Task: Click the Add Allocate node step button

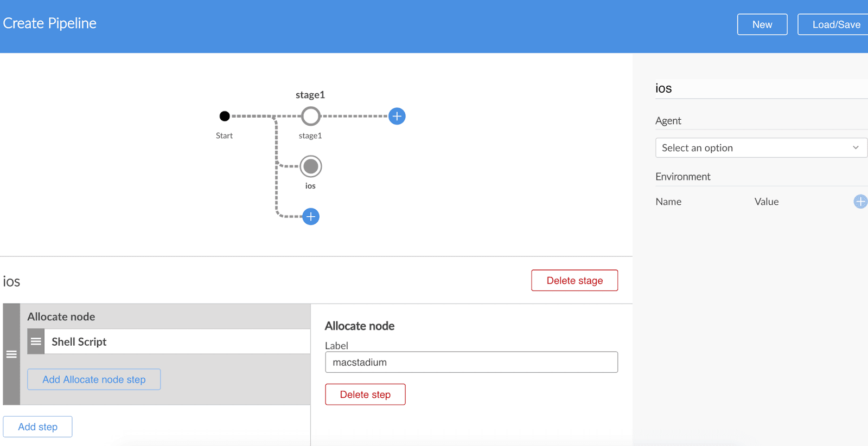Action: pos(94,379)
